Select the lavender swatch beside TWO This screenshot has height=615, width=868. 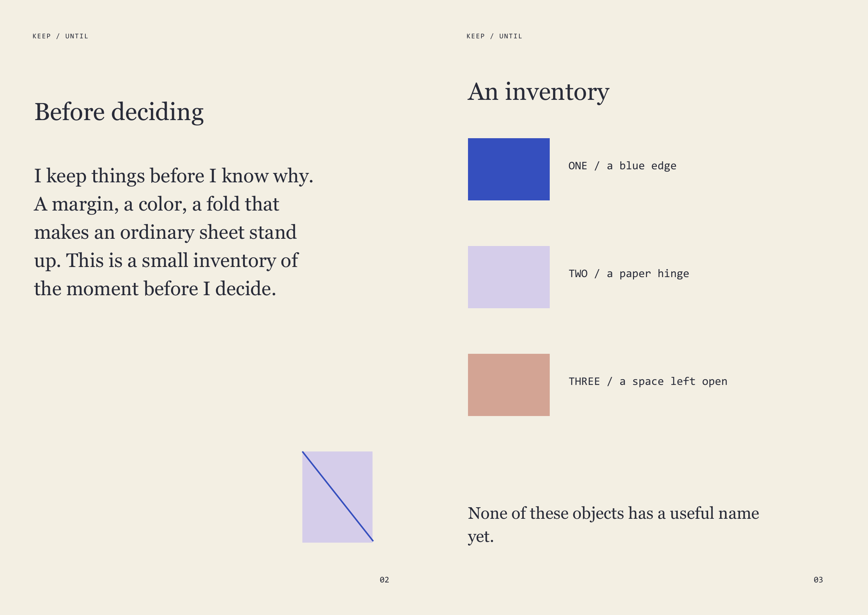point(509,277)
